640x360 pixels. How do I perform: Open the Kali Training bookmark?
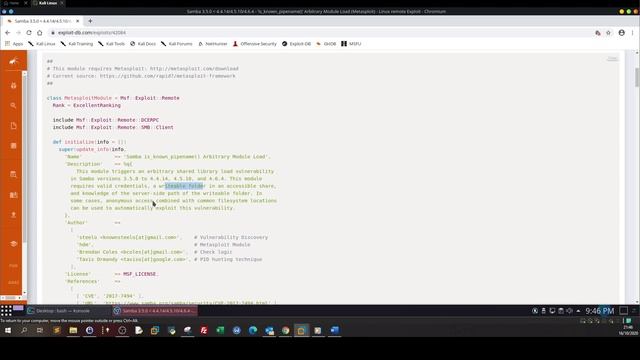point(77,44)
